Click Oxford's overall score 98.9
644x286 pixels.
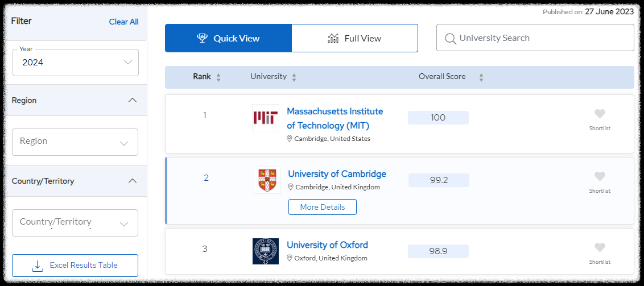tap(438, 251)
